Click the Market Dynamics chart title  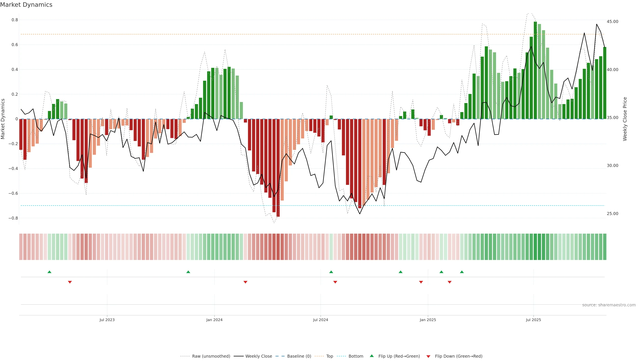click(x=26, y=5)
